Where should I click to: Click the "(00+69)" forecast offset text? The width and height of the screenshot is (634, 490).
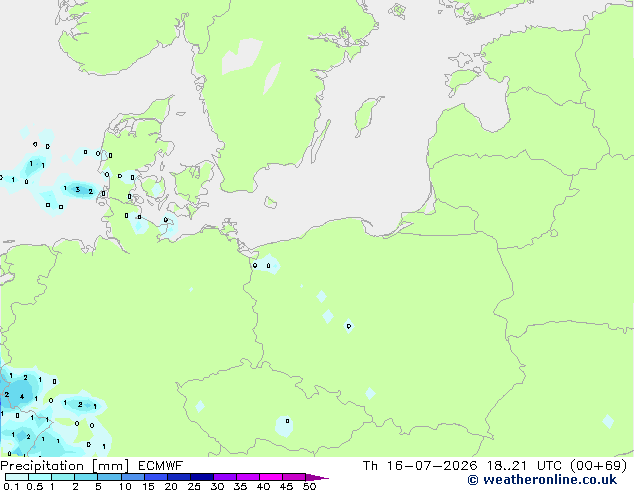[x=598, y=466]
